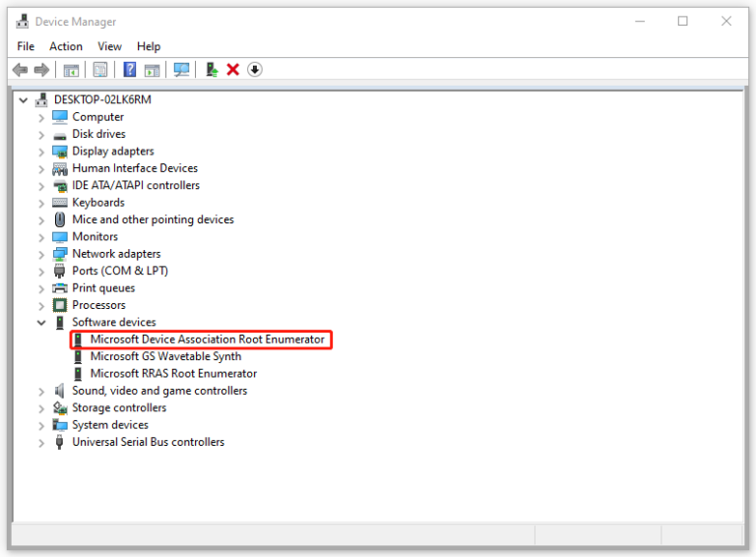Screen dimensions: 756x557
Task: Click the Device Manager title bar icon
Action: 23,22
